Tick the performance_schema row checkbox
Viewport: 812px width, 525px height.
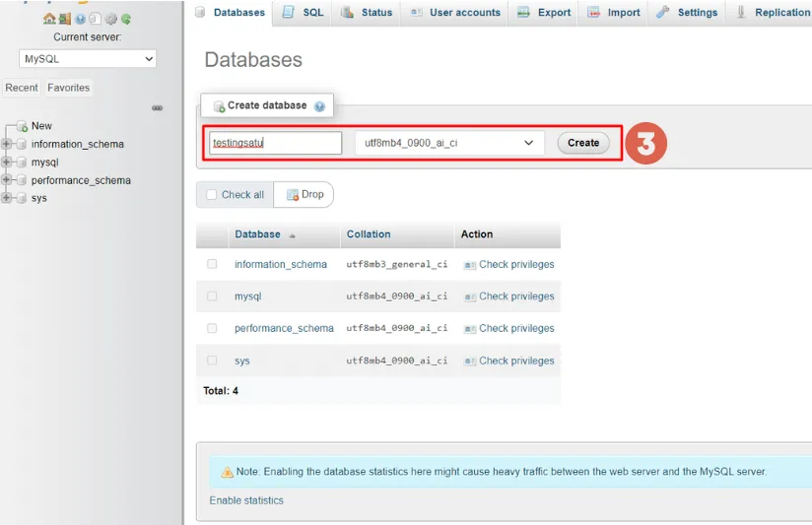[212, 328]
